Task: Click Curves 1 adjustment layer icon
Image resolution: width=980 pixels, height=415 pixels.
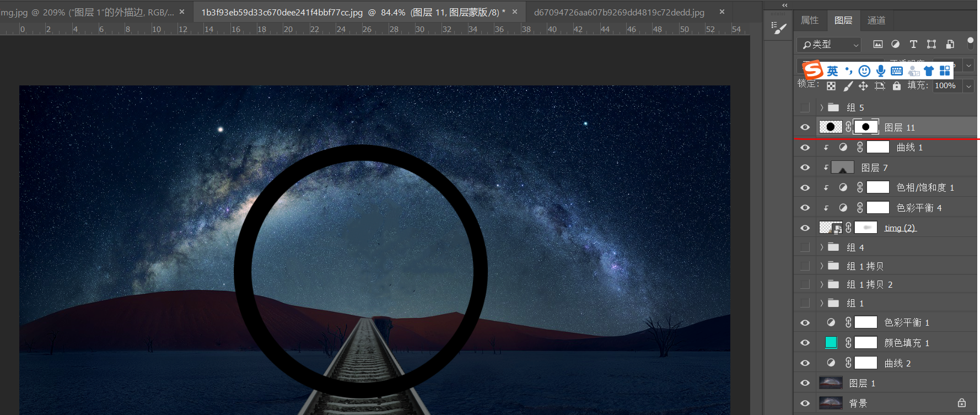Action: (x=843, y=147)
